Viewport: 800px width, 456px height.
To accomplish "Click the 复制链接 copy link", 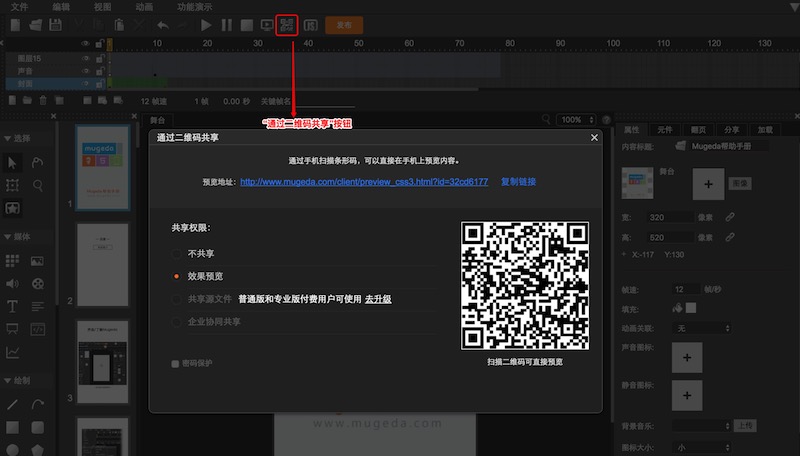I will [x=518, y=182].
